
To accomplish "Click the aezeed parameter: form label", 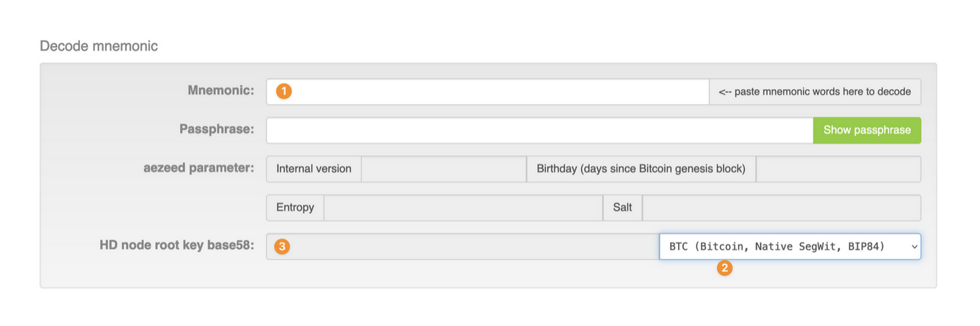I will pos(198,168).
